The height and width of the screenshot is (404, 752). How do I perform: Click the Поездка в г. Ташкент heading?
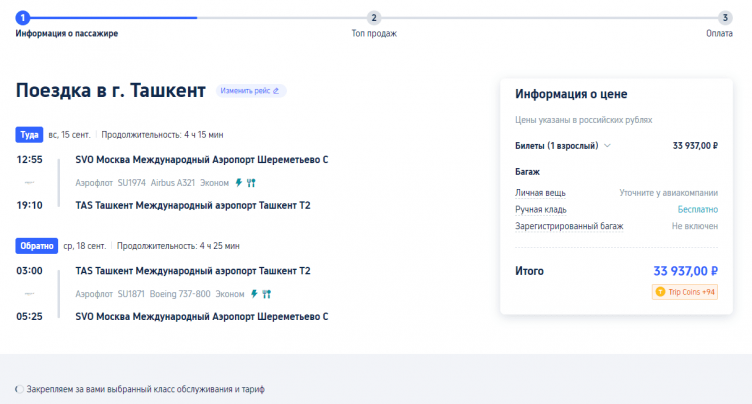tap(111, 91)
